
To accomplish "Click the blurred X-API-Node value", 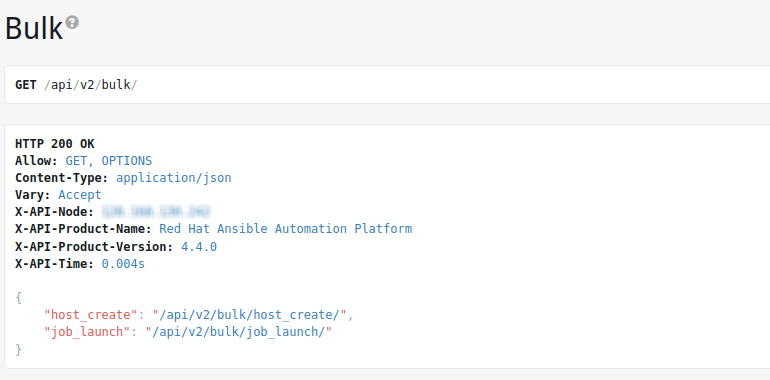I will pyautogui.click(x=156, y=212).
